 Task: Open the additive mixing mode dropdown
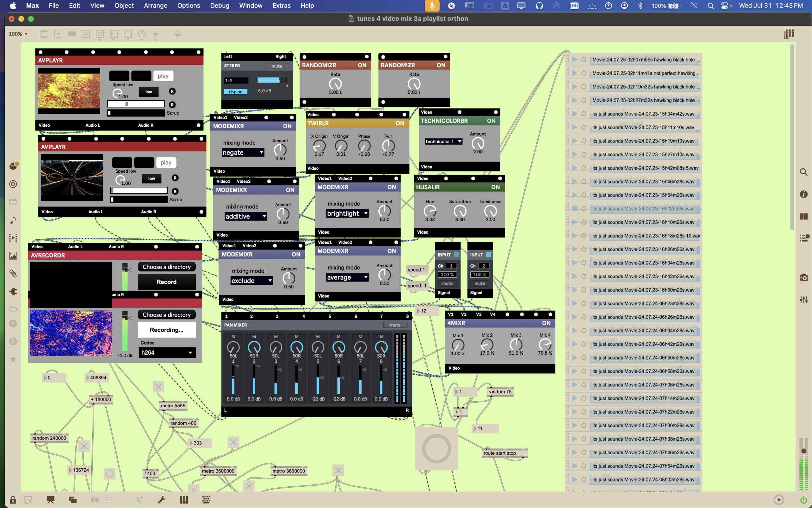point(246,216)
